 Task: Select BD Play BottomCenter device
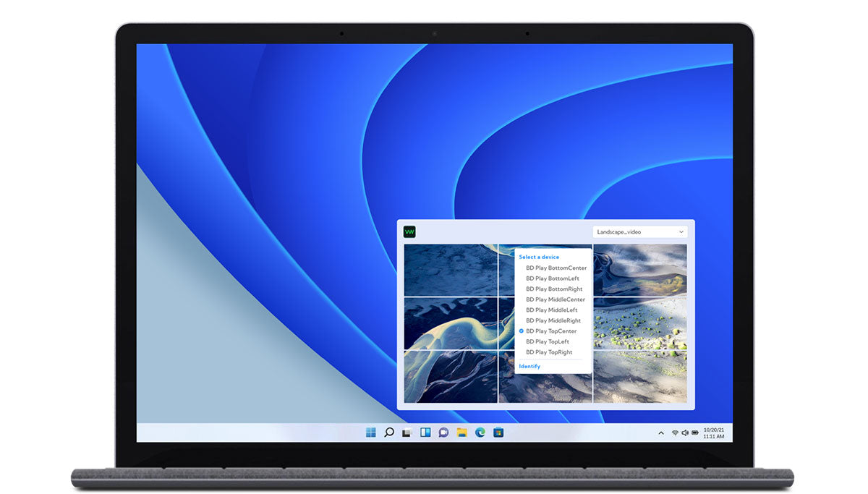[x=556, y=268]
